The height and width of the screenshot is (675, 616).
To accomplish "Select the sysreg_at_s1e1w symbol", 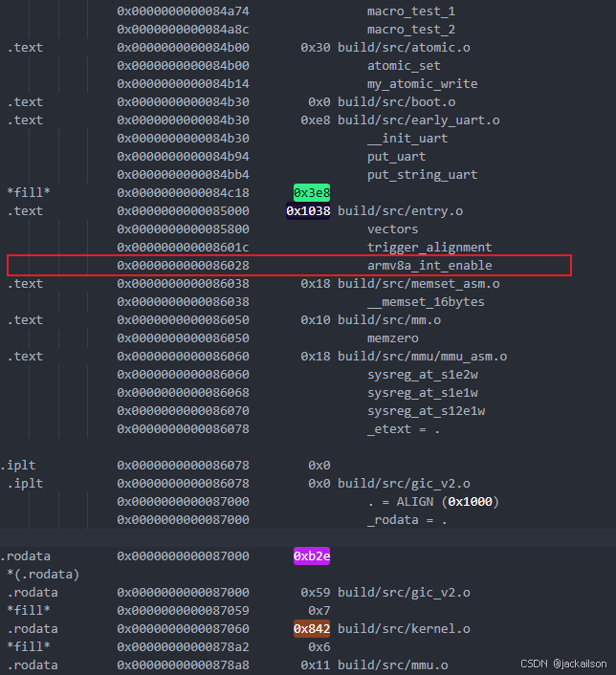I will click(422, 393).
